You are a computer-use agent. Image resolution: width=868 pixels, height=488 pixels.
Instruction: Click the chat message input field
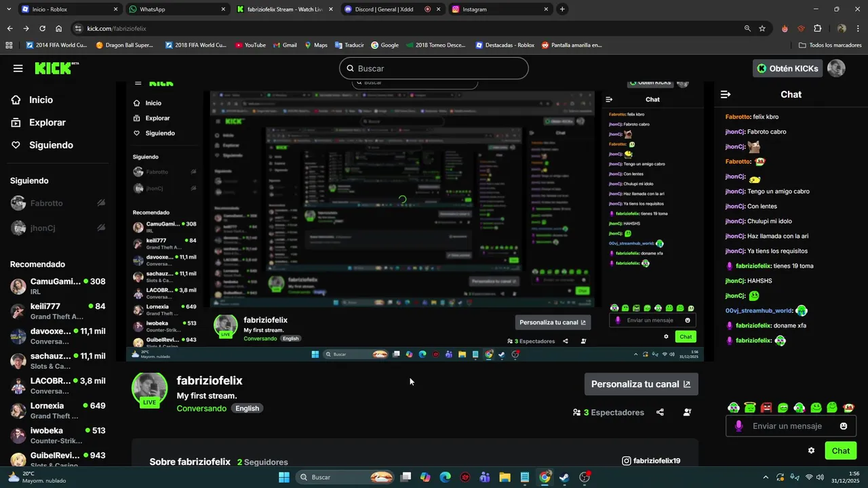click(791, 426)
